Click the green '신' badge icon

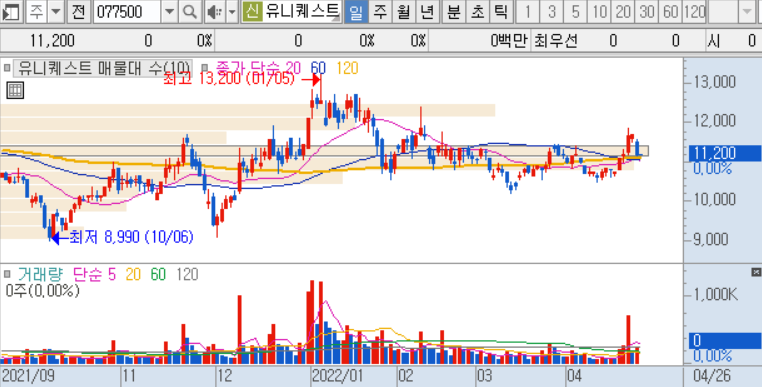coord(252,12)
